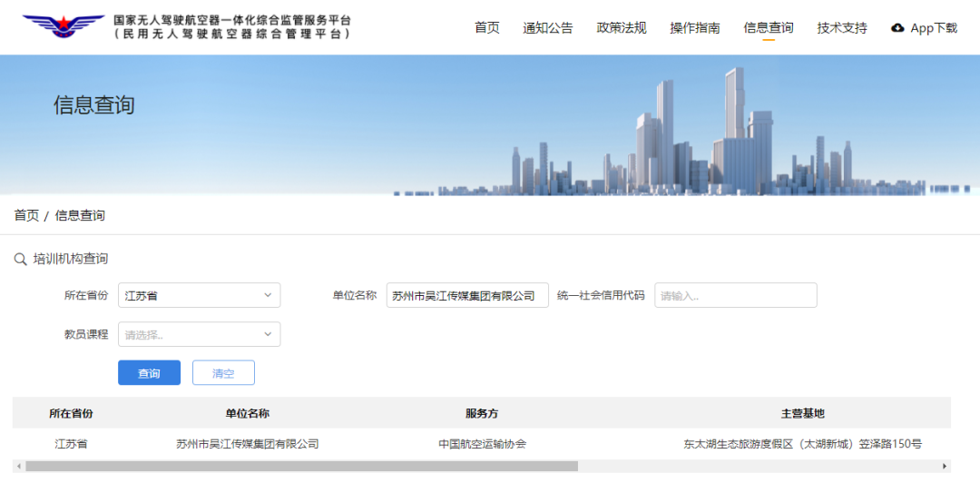
Task: Open 操作指南 from navigation bar
Action: point(695,28)
